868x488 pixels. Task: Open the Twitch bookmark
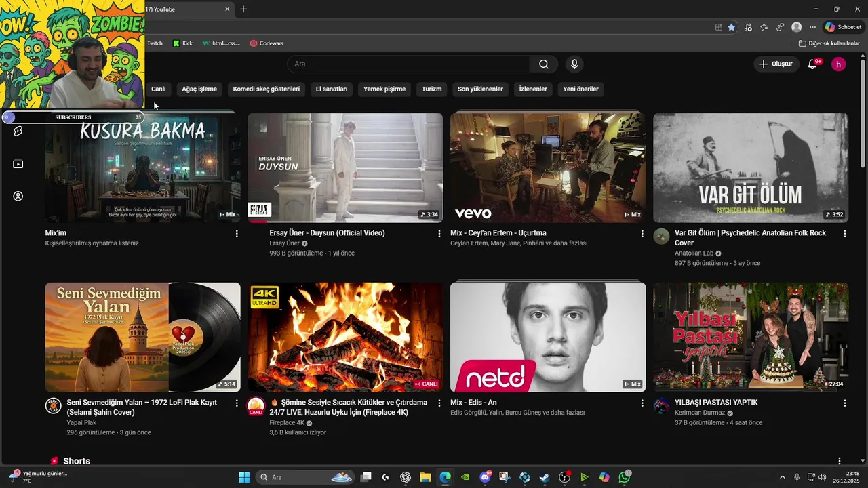[155, 43]
